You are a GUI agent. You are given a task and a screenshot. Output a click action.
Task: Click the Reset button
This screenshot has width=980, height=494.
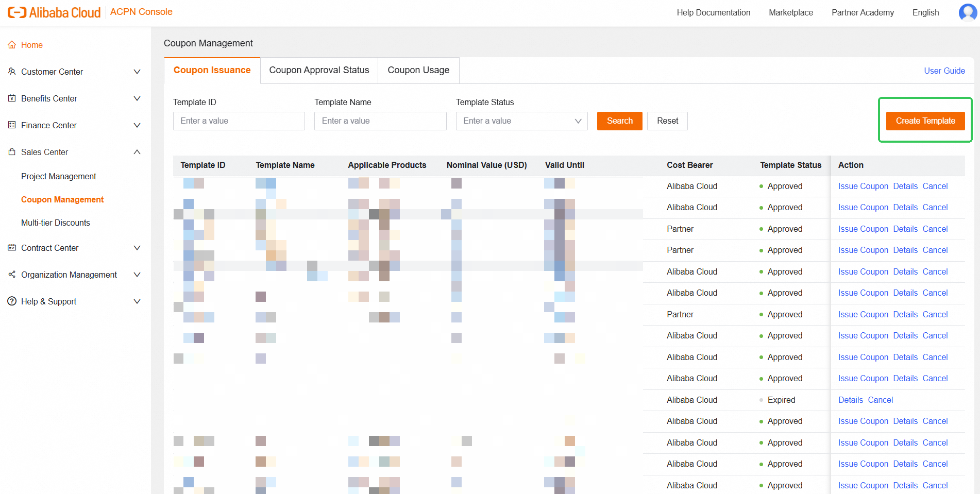click(x=667, y=121)
